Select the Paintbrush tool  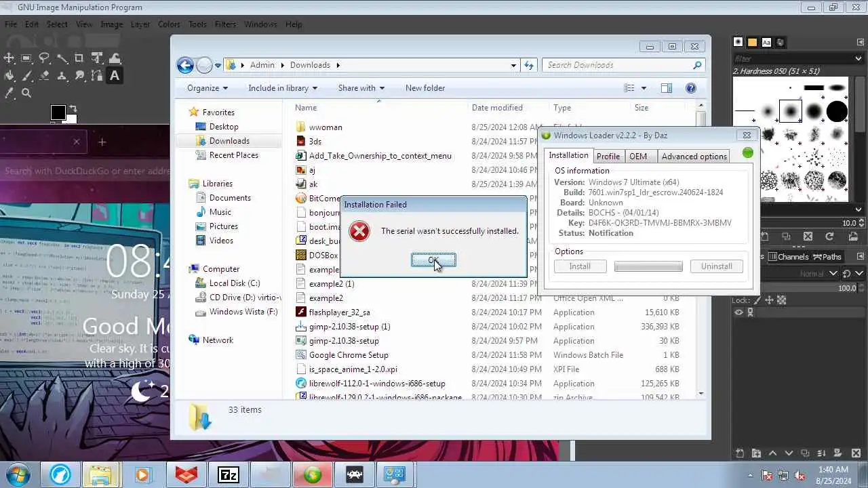point(26,76)
